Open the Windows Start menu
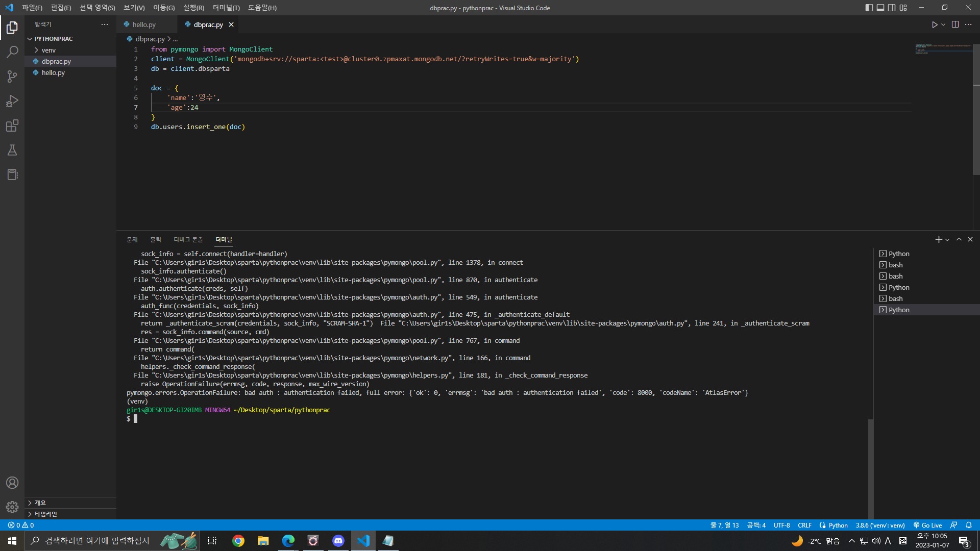The width and height of the screenshot is (980, 551). click(12, 541)
